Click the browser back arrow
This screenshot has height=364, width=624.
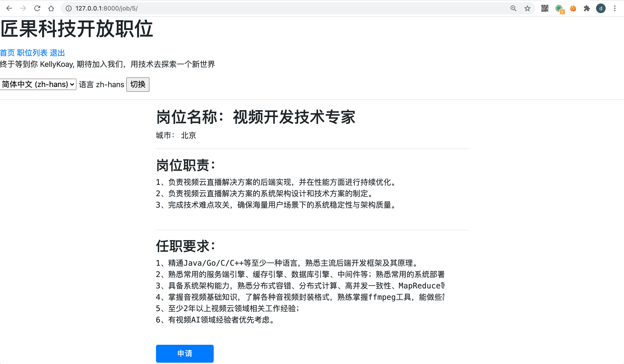pos(9,9)
